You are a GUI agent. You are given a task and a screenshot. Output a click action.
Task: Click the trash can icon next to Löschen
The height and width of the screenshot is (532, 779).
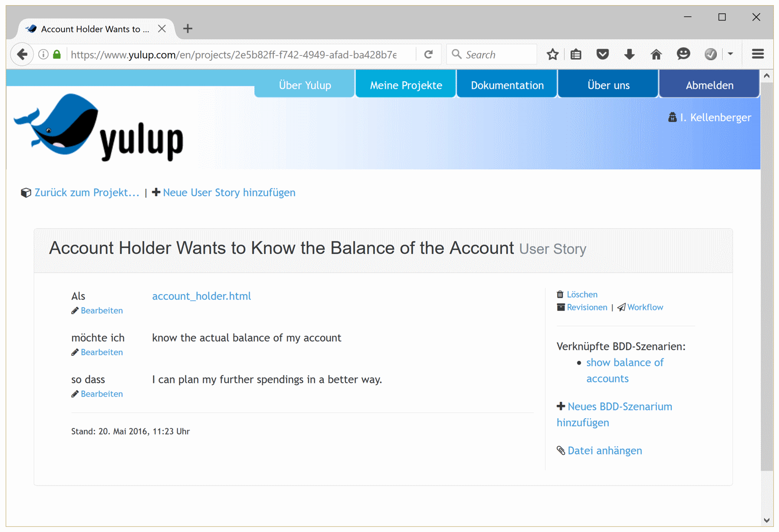(560, 294)
